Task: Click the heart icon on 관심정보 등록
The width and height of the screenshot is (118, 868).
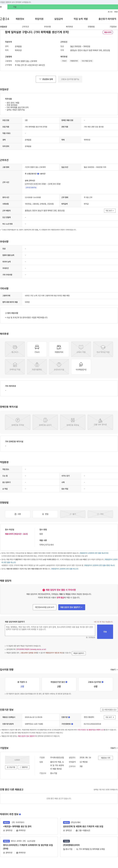Action: pyautogui.click(x=40, y=79)
